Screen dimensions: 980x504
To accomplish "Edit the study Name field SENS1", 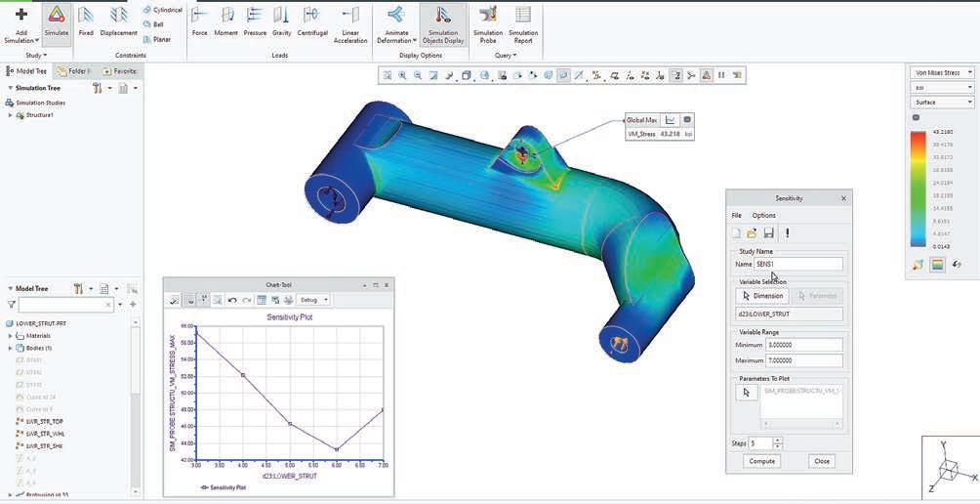I will (x=798, y=264).
